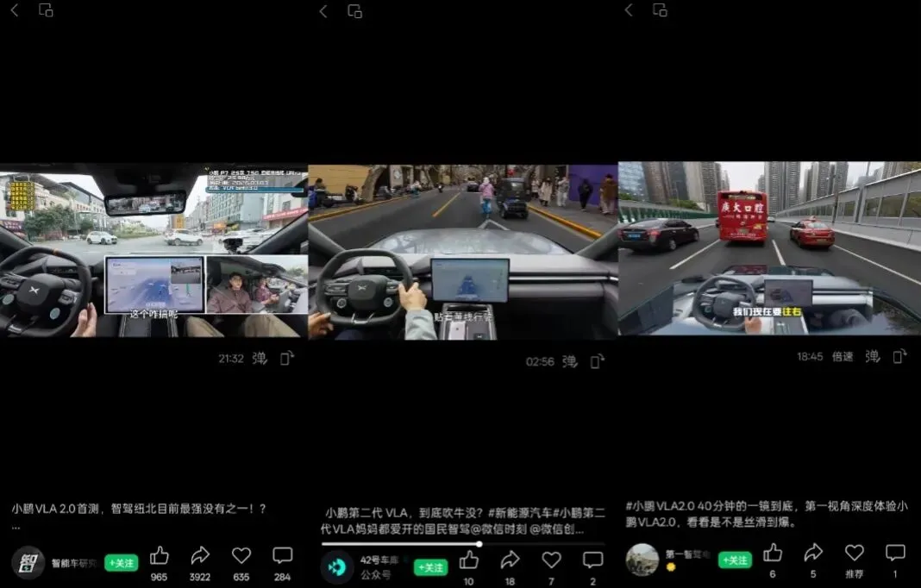Follow the 智能车研究 account

point(121,563)
